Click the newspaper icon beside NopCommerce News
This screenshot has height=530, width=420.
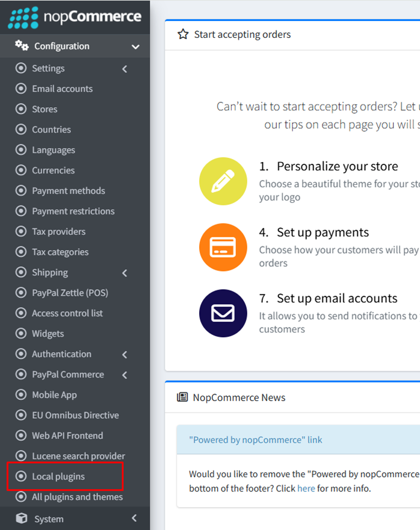click(182, 397)
